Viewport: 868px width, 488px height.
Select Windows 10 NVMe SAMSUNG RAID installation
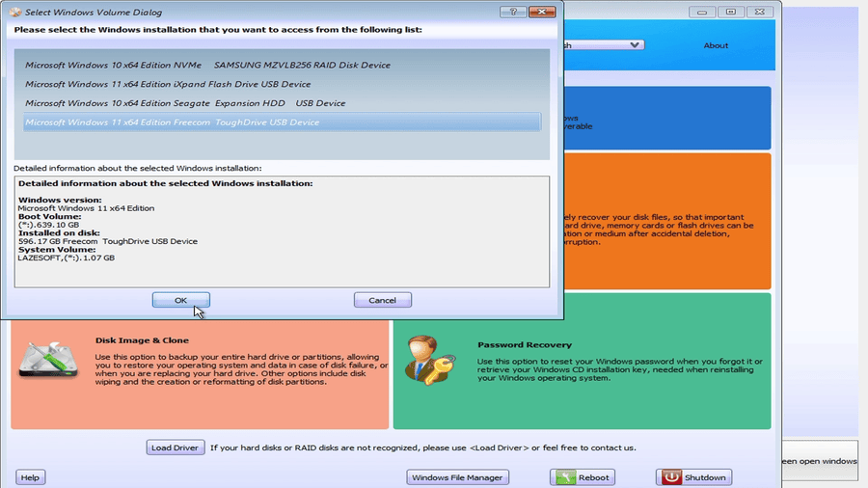coord(283,65)
